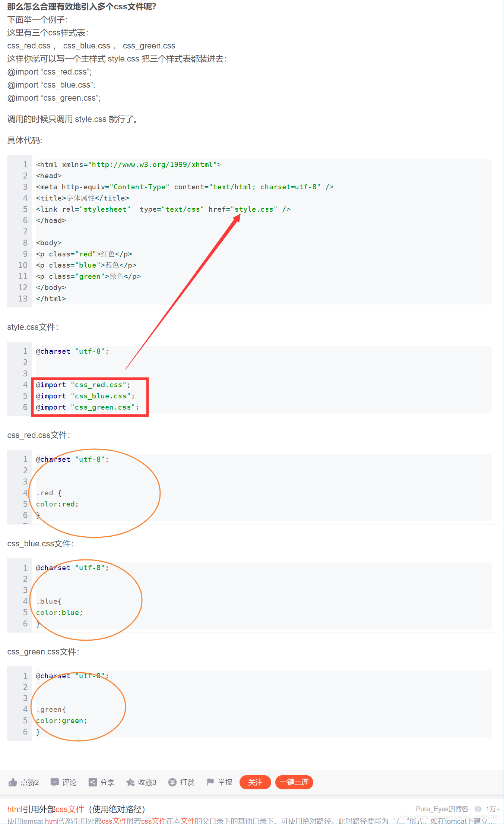Click the style.css文件: label
The height and width of the screenshot is (824, 504).
pos(33,327)
